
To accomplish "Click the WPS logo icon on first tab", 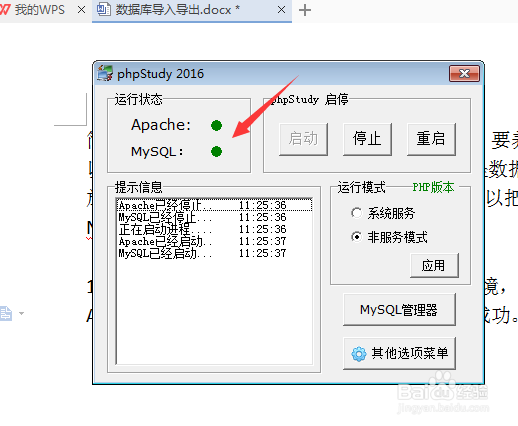I will [x=5, y=10].
